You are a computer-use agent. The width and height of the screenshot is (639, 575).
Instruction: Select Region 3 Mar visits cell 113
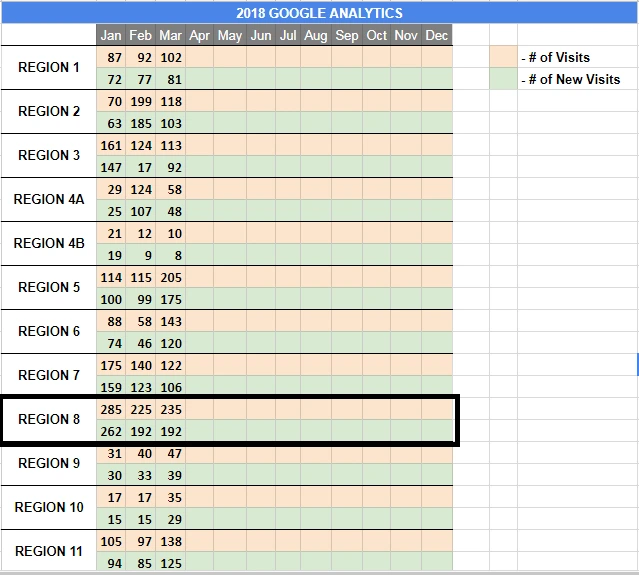point(170,145)
